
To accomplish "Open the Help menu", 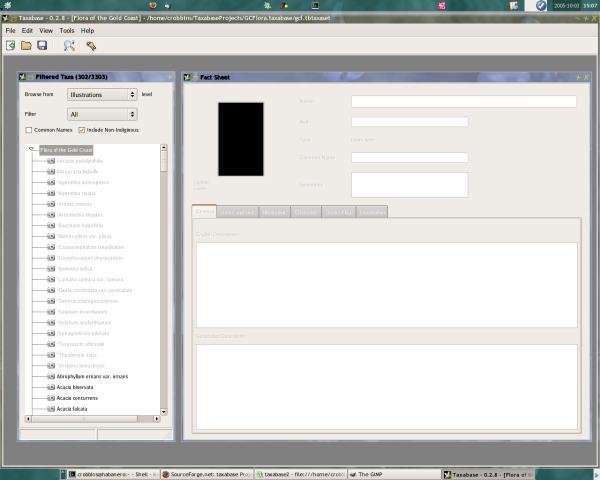I will (87, 31).
